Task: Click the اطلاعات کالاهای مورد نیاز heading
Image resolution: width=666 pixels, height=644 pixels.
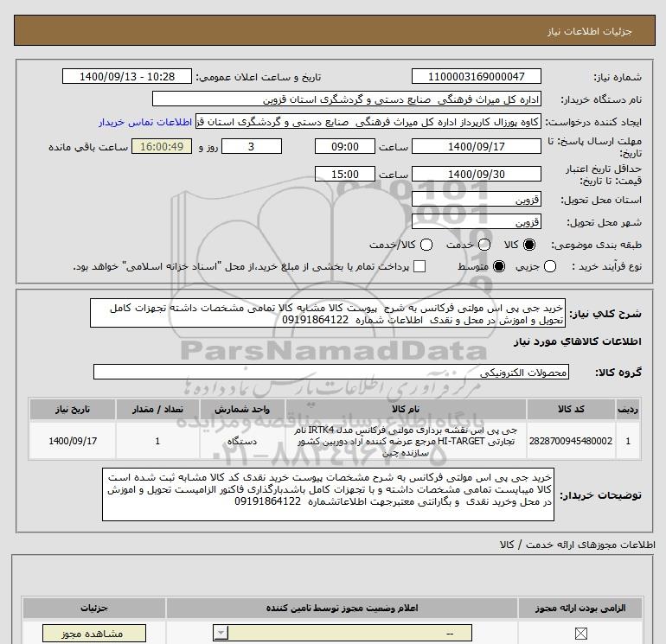Action: 578,341
